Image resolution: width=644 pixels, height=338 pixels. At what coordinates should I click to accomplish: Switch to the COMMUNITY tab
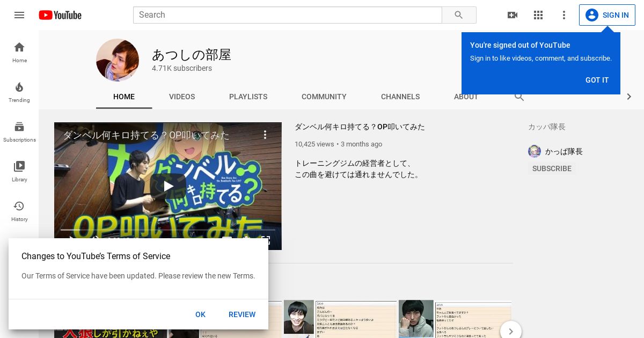pyautogui.click(x=324, y=97)
